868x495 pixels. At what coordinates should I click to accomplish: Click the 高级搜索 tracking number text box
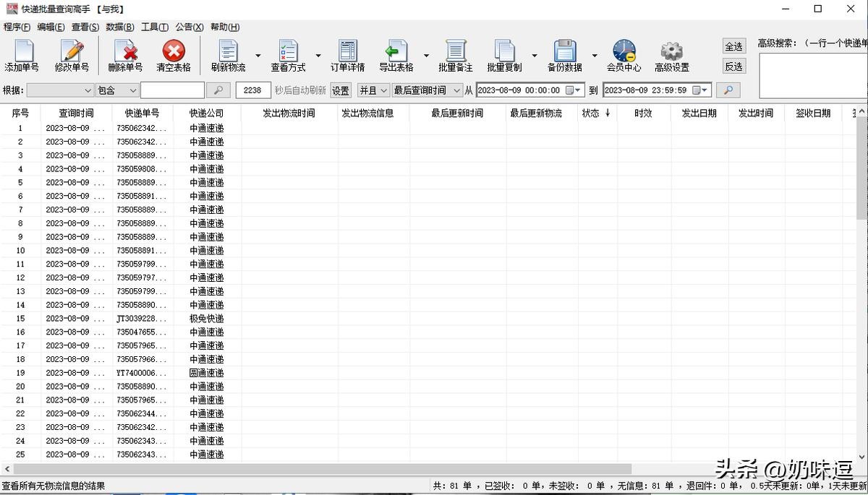click(x=813, y=75)
